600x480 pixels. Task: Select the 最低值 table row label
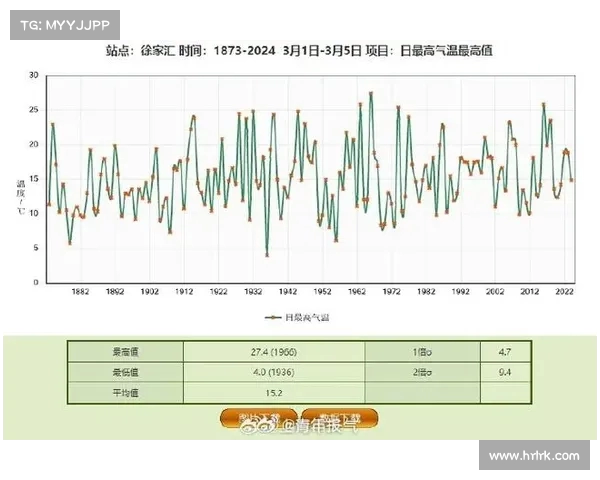[125, 372]
